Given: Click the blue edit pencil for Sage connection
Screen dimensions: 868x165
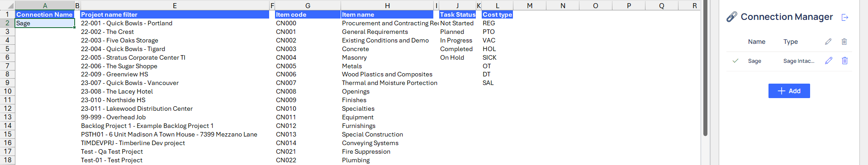Looking at the screenshot, I should point(829,61).
